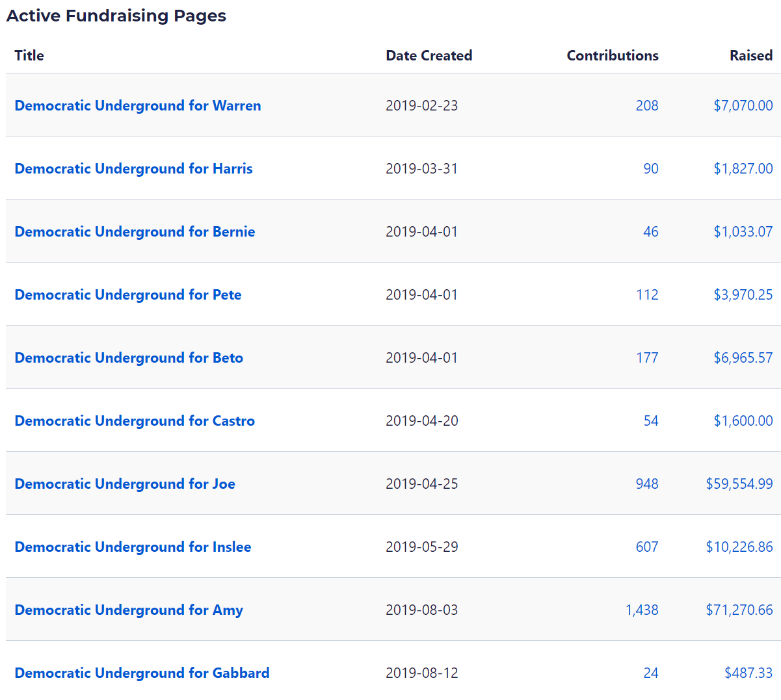Click the Active Fundraising Pages heading
Screen dimensions: 781x700
[x=116, y=16]
